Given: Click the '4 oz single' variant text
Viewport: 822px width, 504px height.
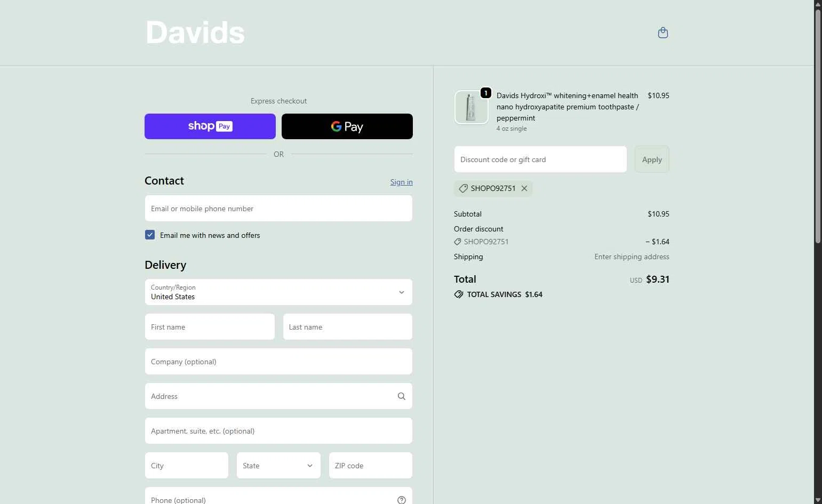Looking at the screenshot, I should pos(512,129).
